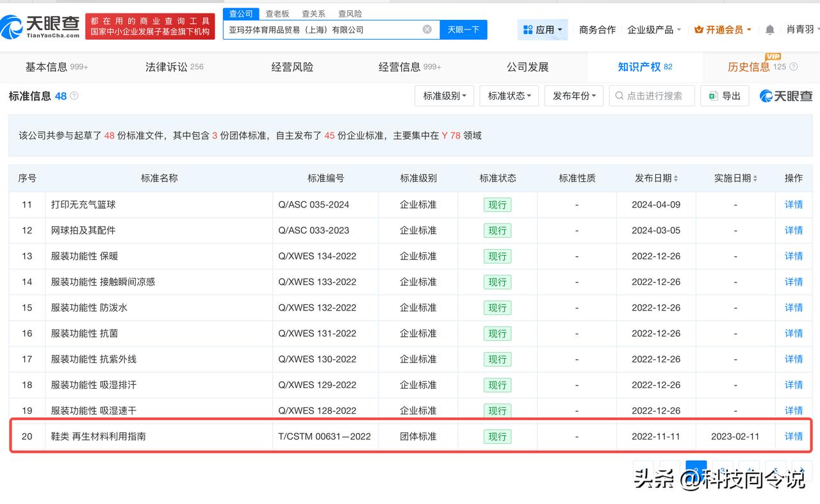Screen dimensions: 820x504
Task: Click the help icon beside 历史信息 125
Action: [x=794, y=67]
